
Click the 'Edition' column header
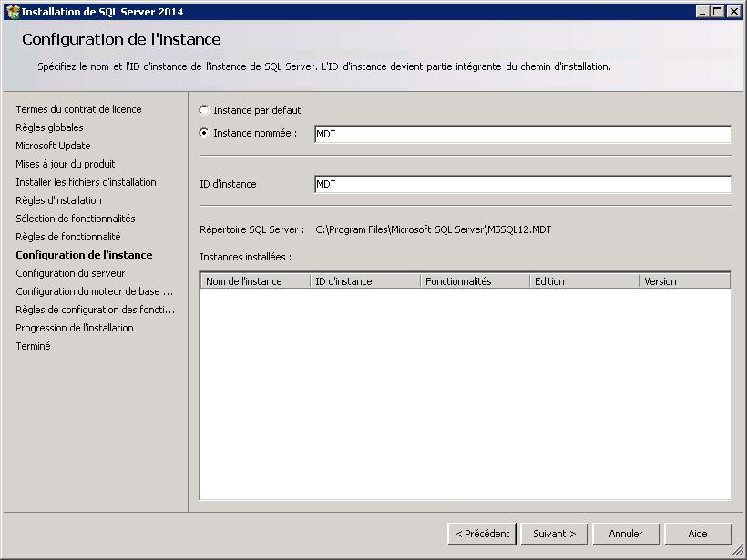584,281
